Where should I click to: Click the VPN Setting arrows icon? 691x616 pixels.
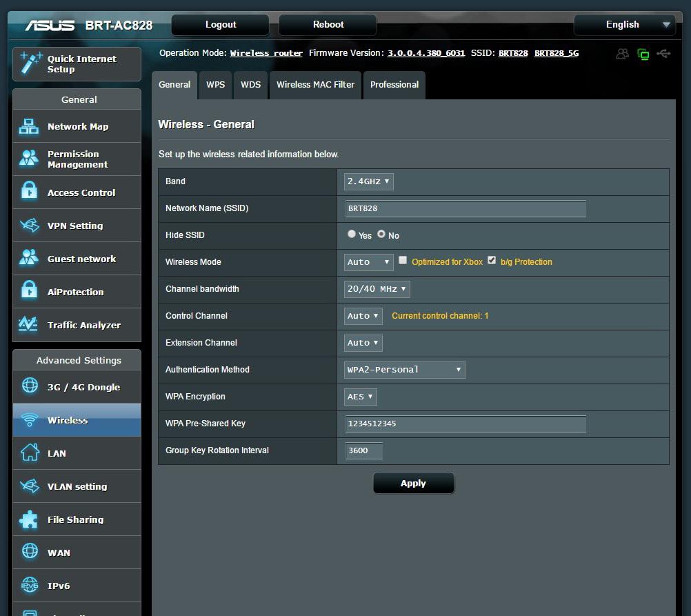pos(29,226)
